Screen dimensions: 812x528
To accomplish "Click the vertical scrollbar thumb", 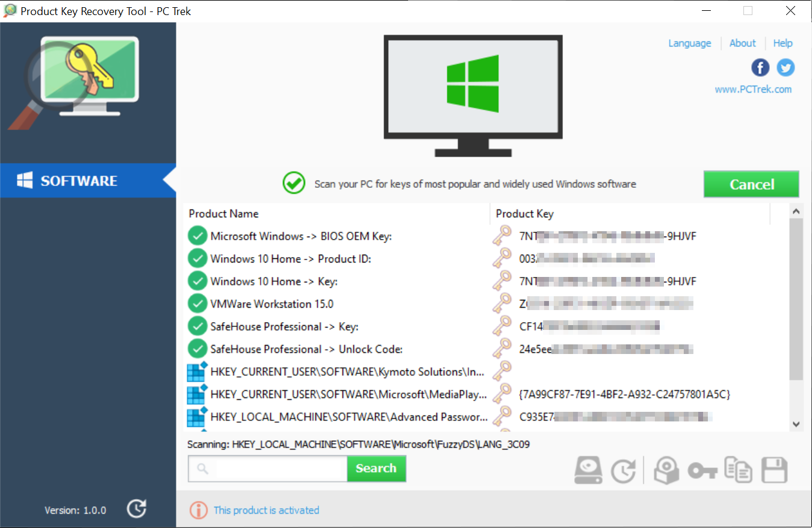I will point(796,299).
